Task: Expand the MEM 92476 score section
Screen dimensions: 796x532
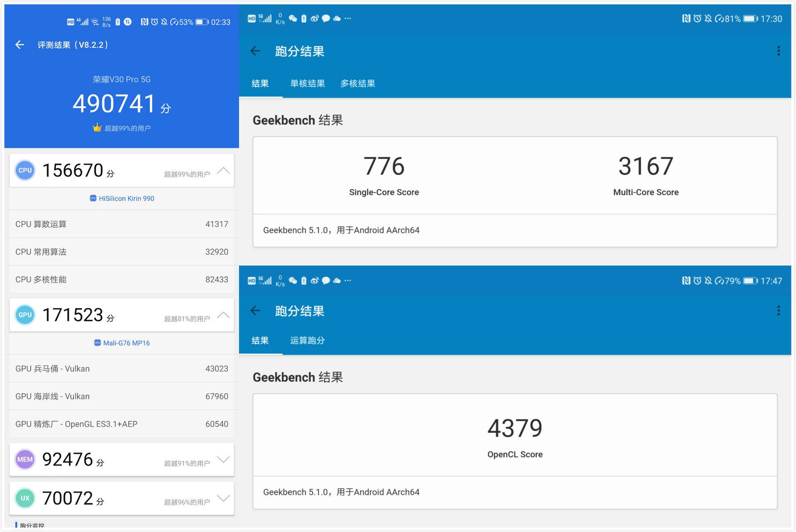Action: click(223, 459)
